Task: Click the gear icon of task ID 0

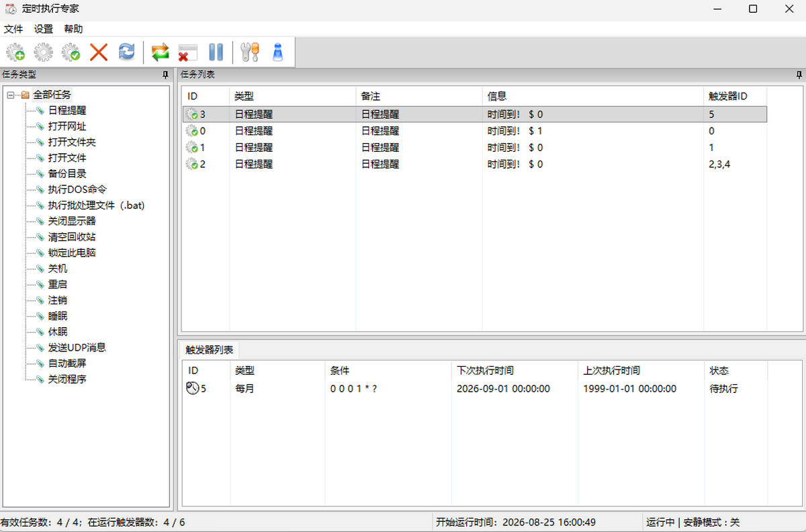Action: pyautogui.click(x=191, y=131)
